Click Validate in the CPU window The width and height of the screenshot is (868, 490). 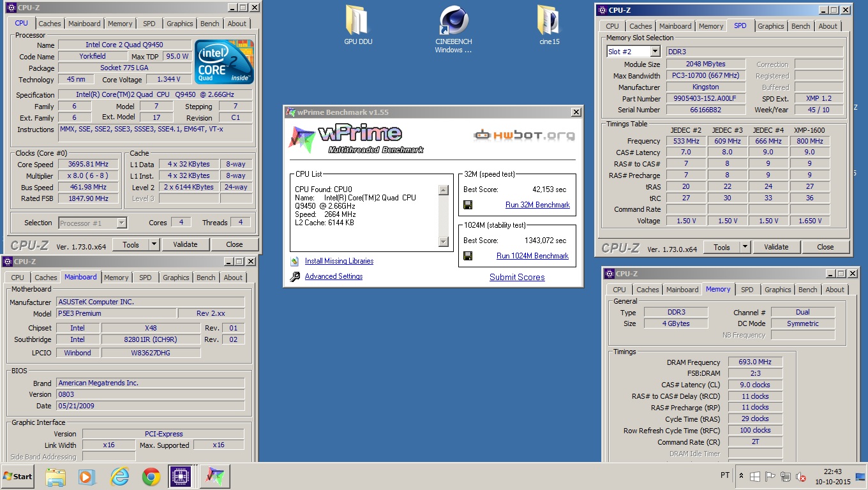click(184, 244)
